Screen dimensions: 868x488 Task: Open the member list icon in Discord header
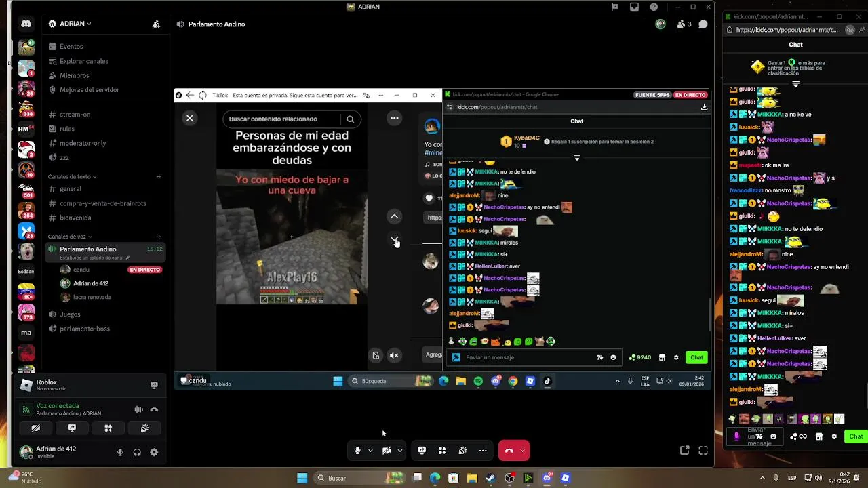(x=684, y=24)
